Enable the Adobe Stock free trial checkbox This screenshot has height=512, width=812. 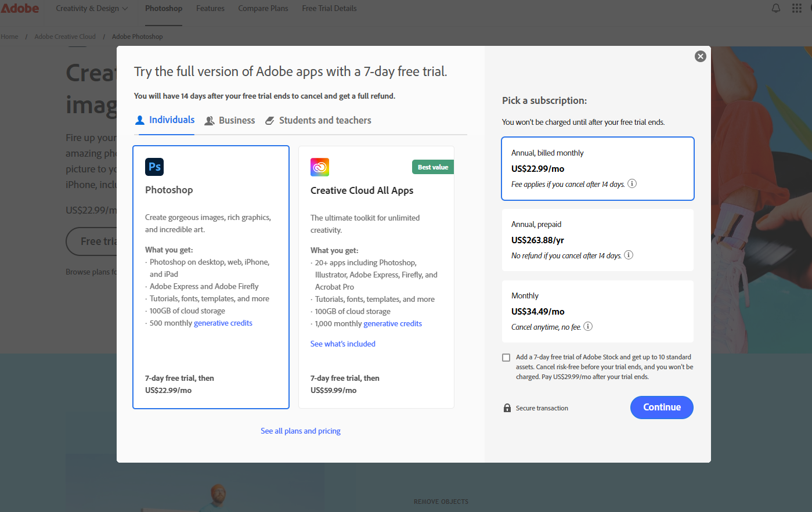pyautogui.click(x=506, y=357)
